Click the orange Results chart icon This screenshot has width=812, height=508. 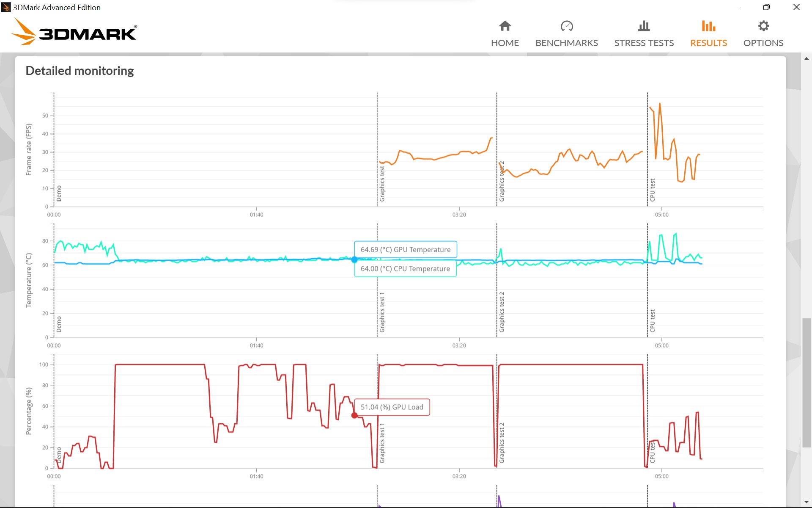(708, 26)
